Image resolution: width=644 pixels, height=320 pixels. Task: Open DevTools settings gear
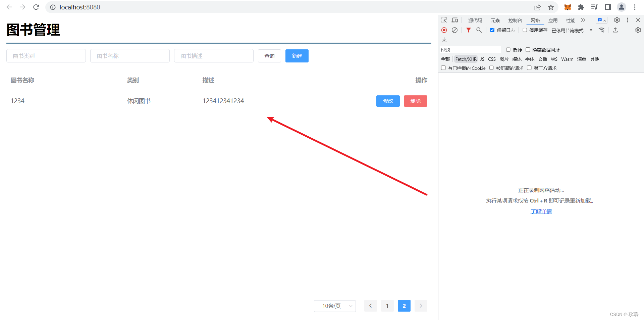[617, 20]
